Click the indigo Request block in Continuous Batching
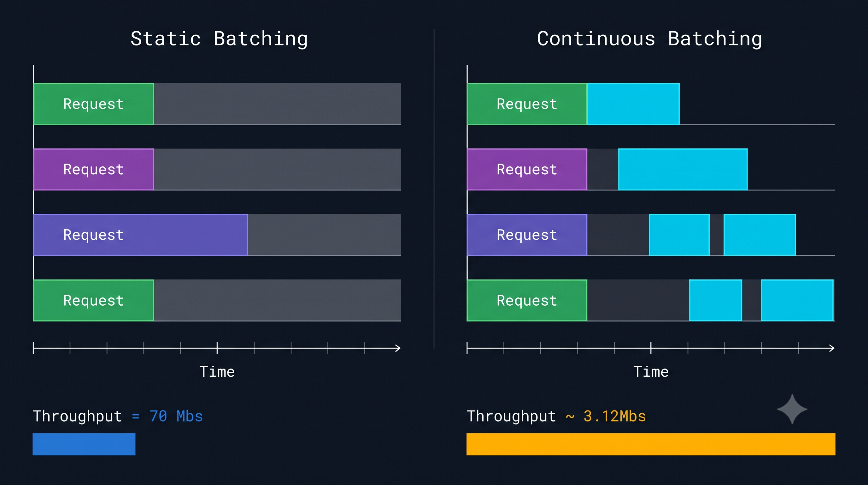 click(x=527, y=235)
